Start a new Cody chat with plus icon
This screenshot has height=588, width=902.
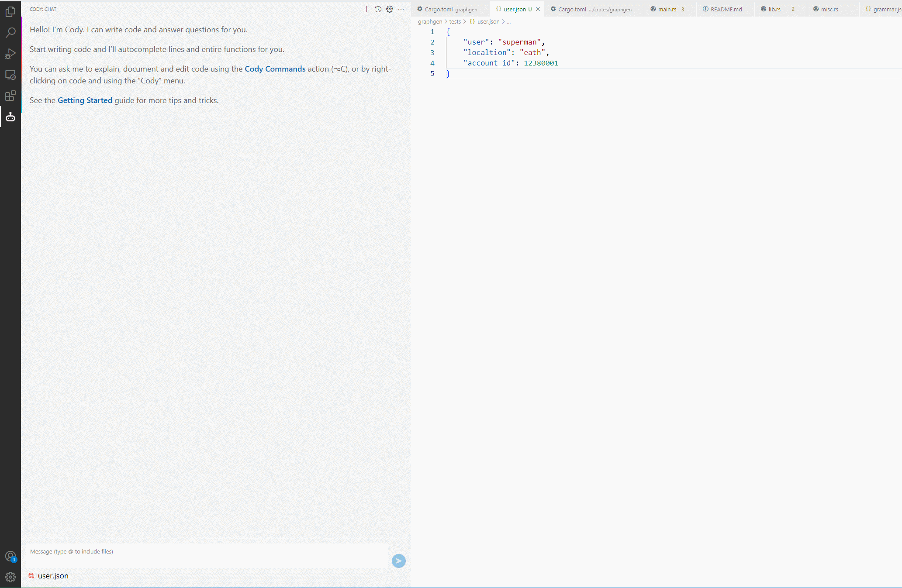tap(366, 9)
